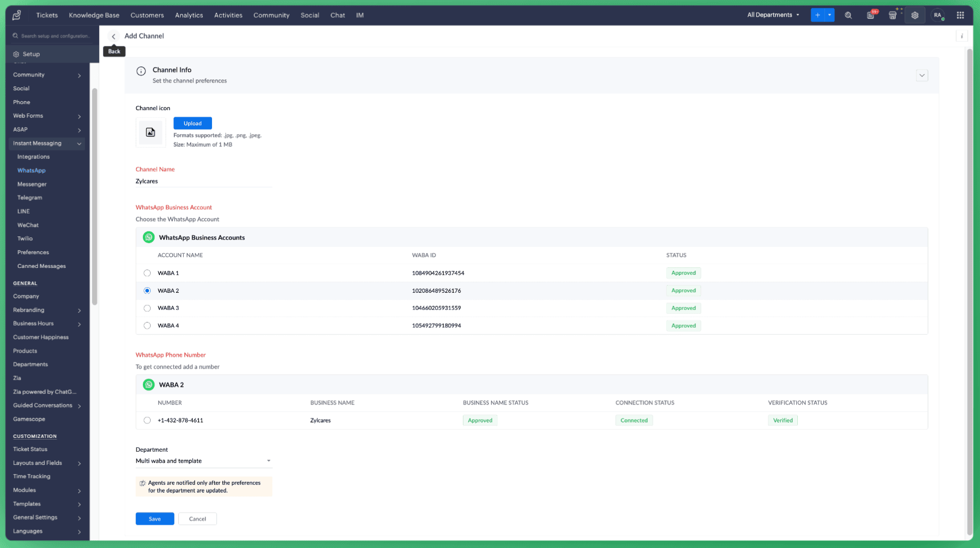
Task: Open the All Departments dropdown
Action: point(773,15)
